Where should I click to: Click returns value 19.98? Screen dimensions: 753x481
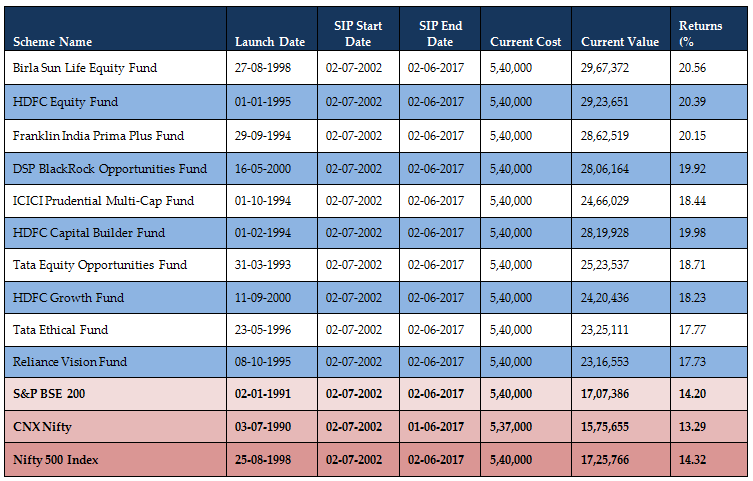tap(692, 233)
